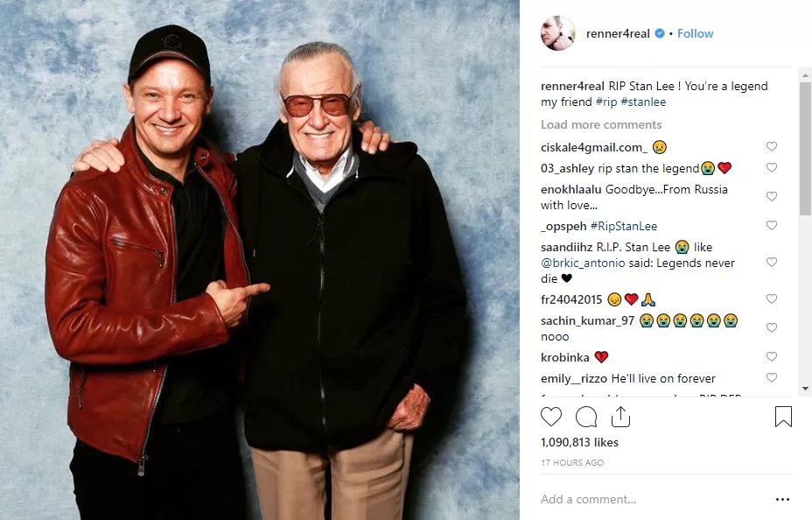
Task: Share the post via share icon
Action: pos(620,417)
